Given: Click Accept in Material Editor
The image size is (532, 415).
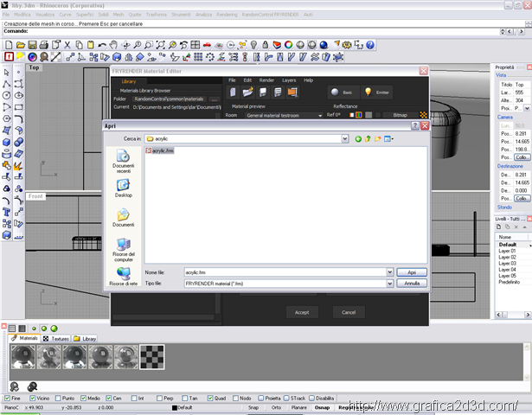Looking at the screenshot, I should (x=302, y=312).
